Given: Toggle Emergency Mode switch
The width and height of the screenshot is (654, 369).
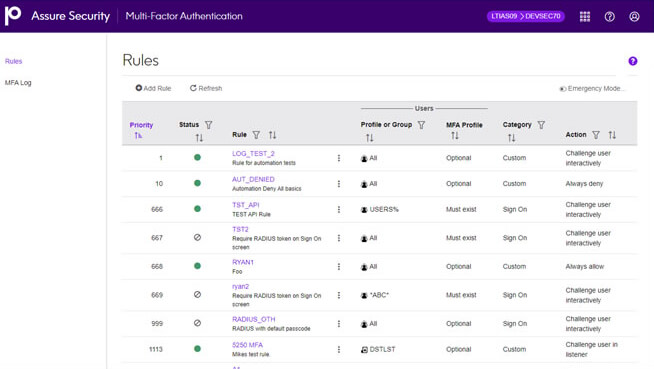Looking at the screenshot, I should click(x=563, y=89).
